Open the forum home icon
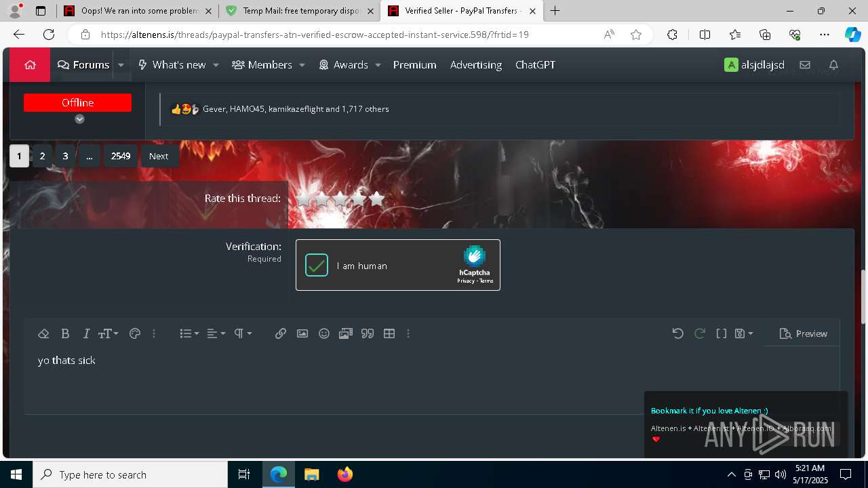 (x=30, y=65)
